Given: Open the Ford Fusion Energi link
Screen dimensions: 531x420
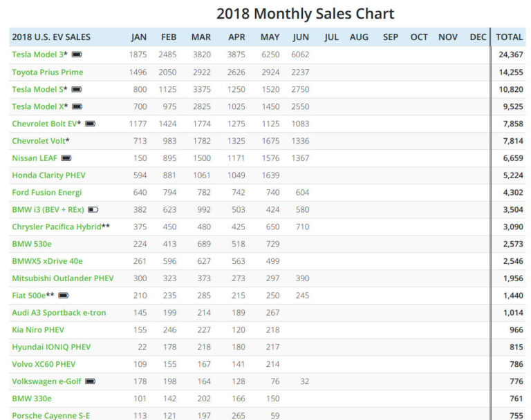Looking at the screenshot, I should click(x=47, y=193).
